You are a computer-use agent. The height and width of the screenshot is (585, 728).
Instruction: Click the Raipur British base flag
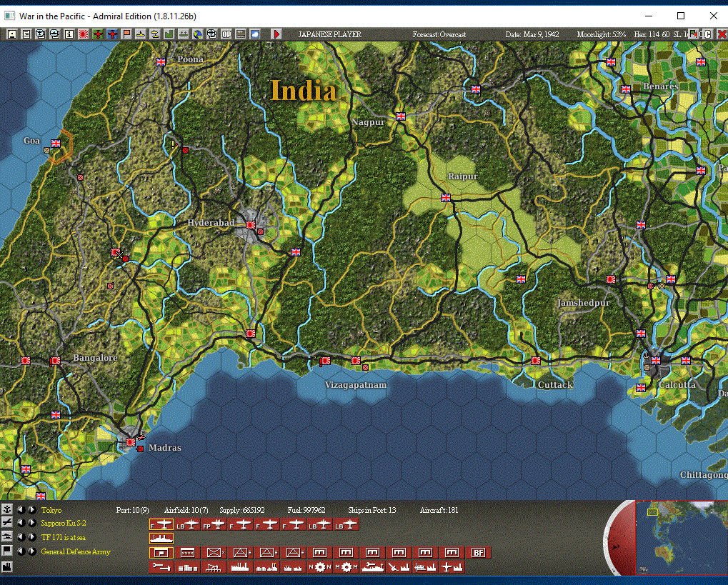[446, 198]
